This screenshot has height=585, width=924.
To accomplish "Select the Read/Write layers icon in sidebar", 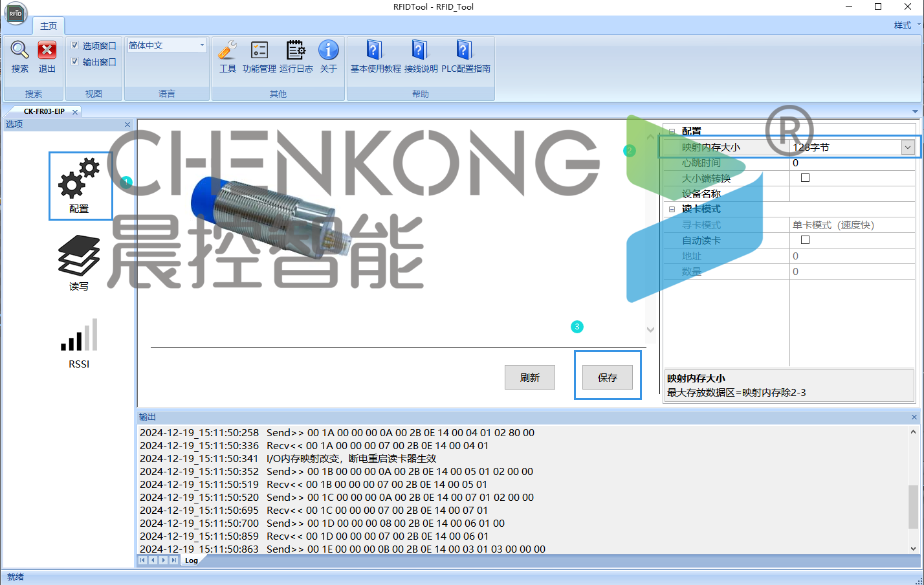I will click(79, 256).
